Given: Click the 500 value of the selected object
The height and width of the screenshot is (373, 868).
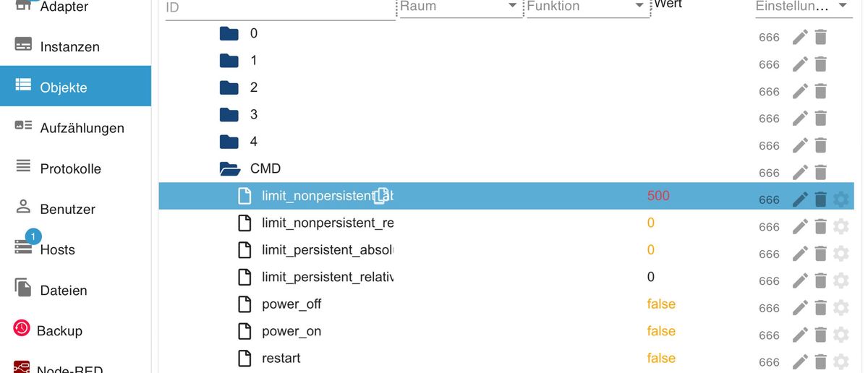Looking at the screenshot, I should (658, 196).
